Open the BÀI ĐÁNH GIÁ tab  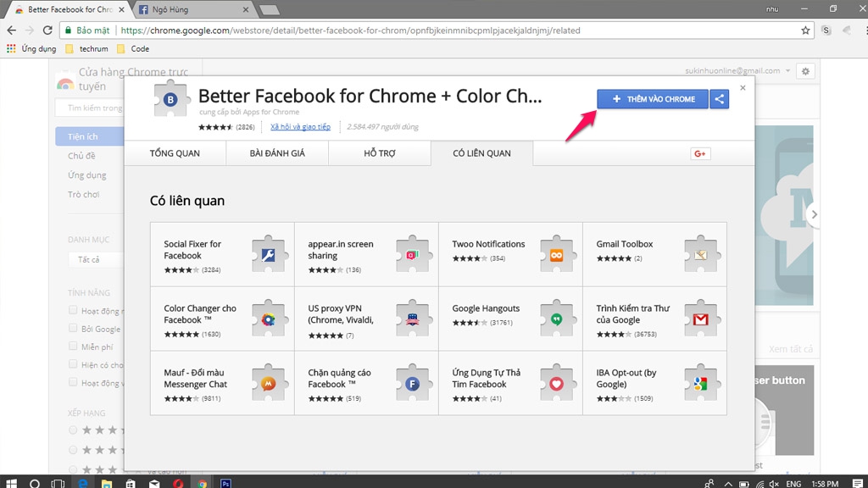(x=277, y=153)
